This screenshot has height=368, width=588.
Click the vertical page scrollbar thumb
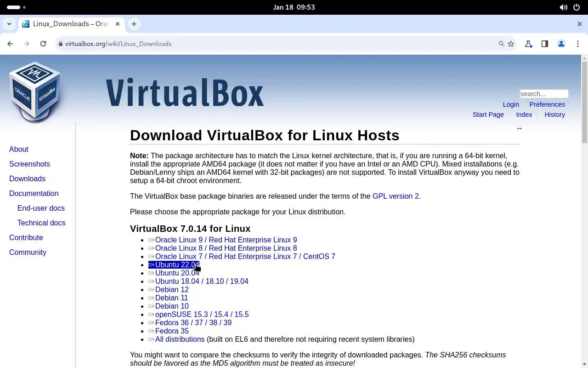pos(584,102)
